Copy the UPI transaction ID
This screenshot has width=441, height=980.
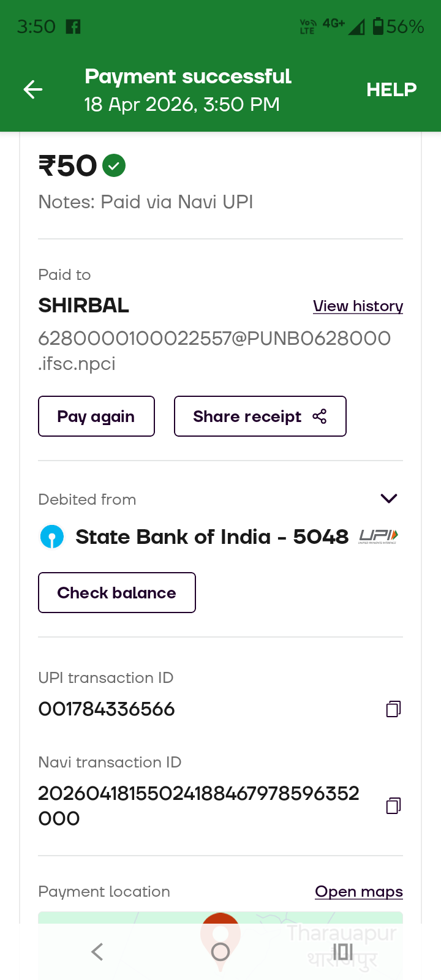[x=393, y=709]
